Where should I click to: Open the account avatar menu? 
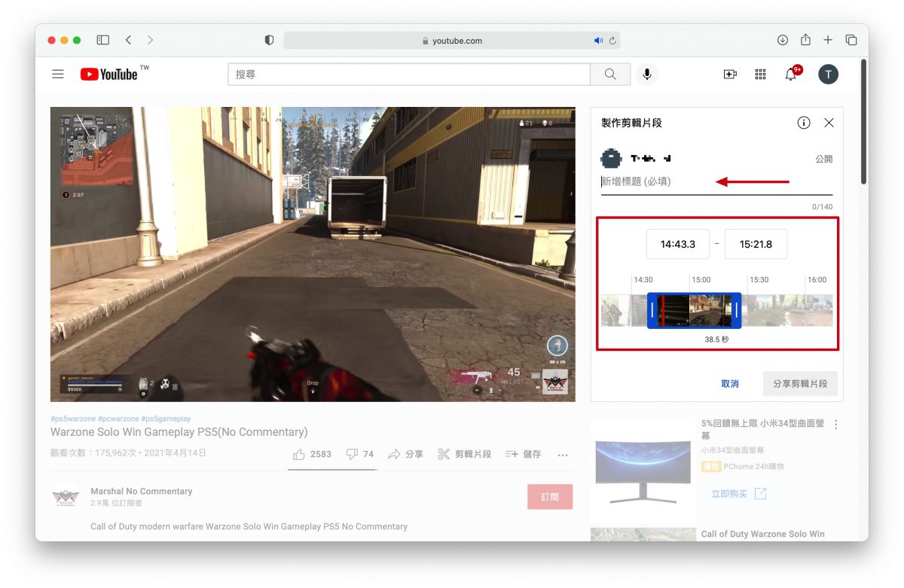tap(829, 74)
